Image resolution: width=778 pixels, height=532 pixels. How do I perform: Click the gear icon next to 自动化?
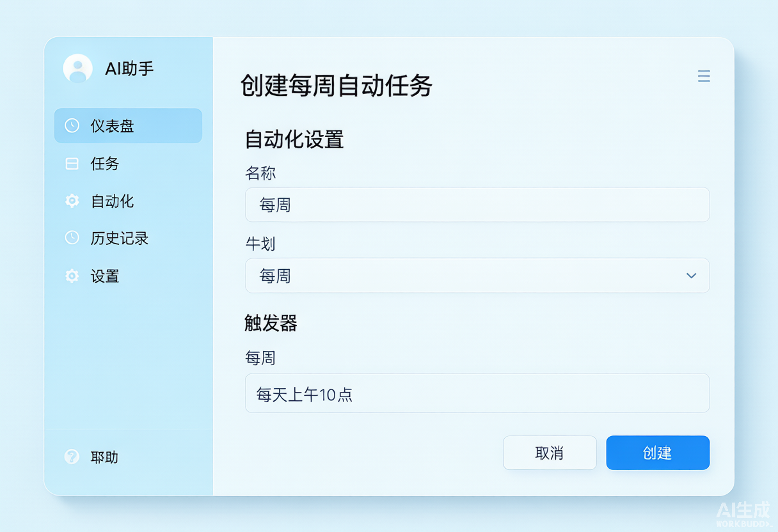pos(72,201)
